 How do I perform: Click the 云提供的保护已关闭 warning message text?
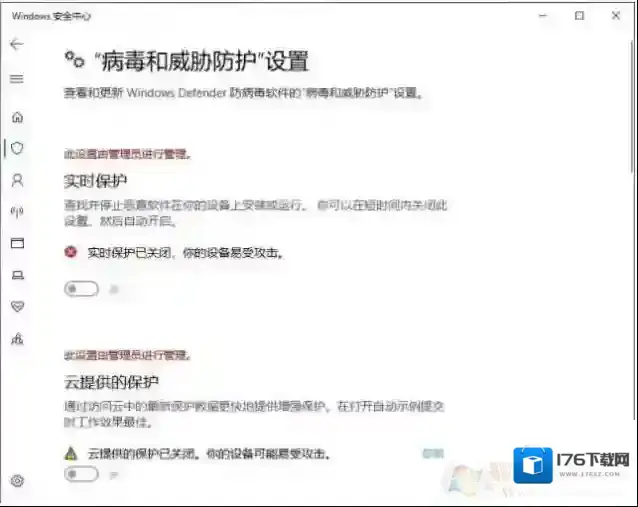[x=209, y=453]
